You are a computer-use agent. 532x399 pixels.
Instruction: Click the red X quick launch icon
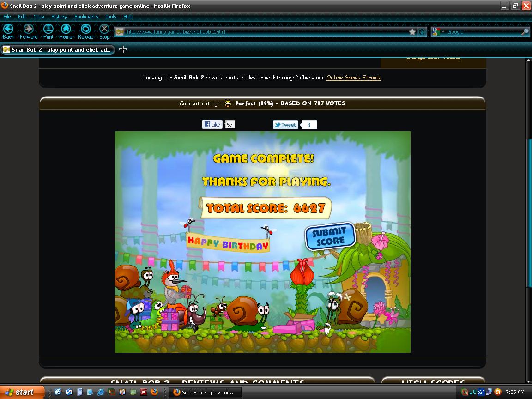click(x=144, y=392)
